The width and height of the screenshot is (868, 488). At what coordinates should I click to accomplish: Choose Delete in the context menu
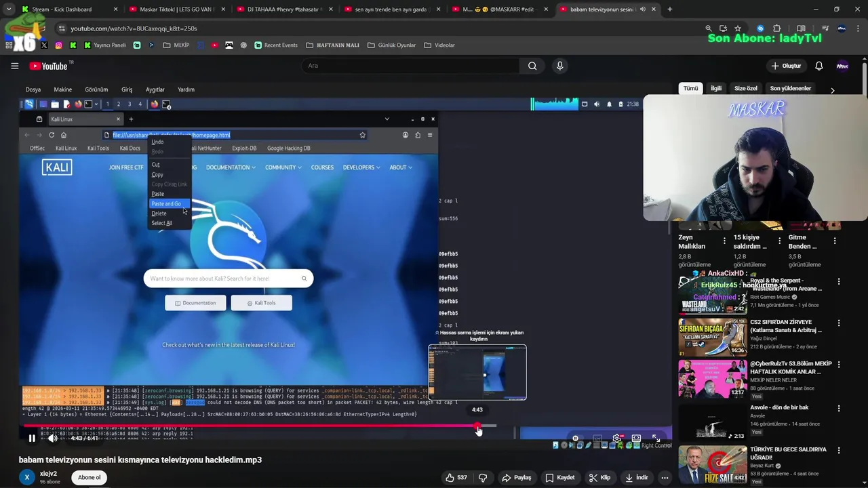tap(159, 213)
